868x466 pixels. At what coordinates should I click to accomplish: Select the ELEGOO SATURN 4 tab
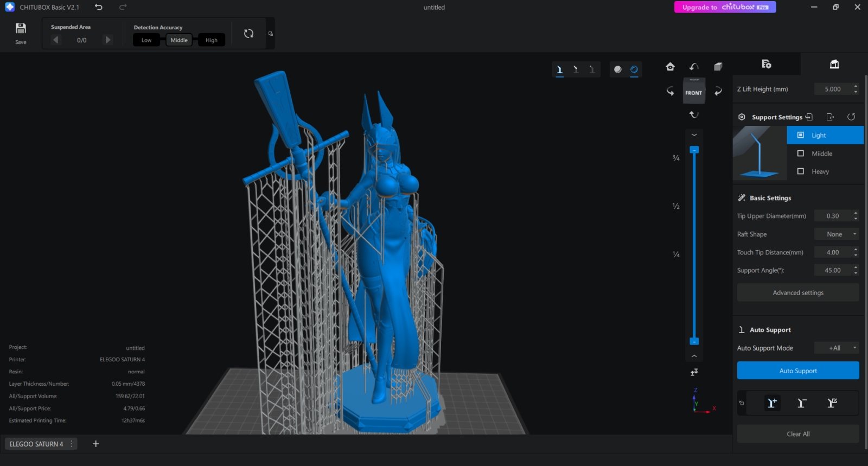(36, 444)
